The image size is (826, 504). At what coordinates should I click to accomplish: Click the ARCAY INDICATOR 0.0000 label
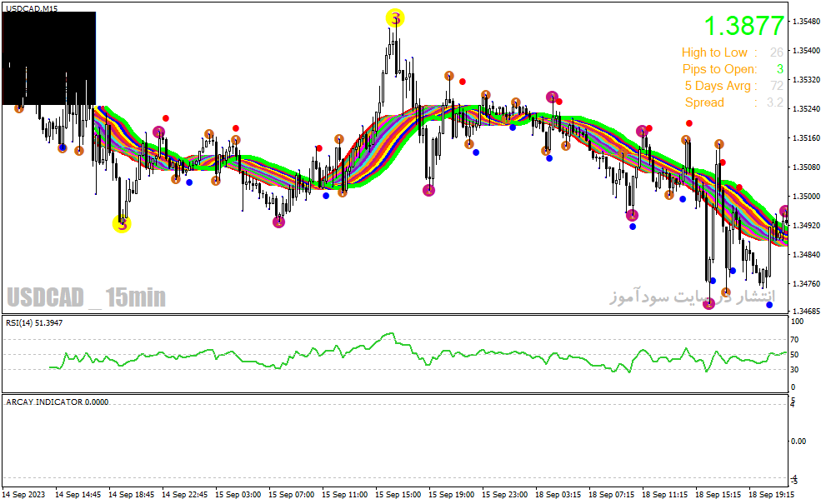58,402
